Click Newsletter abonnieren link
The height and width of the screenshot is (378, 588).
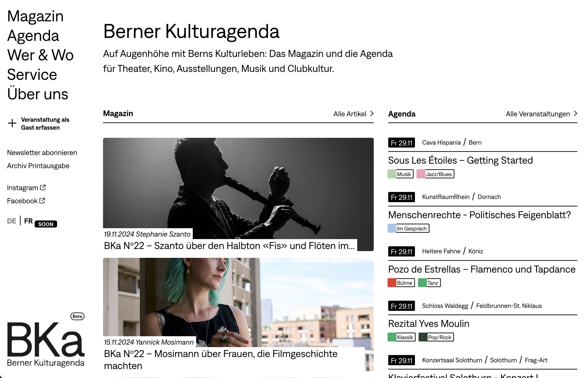[x=42, y=153]
